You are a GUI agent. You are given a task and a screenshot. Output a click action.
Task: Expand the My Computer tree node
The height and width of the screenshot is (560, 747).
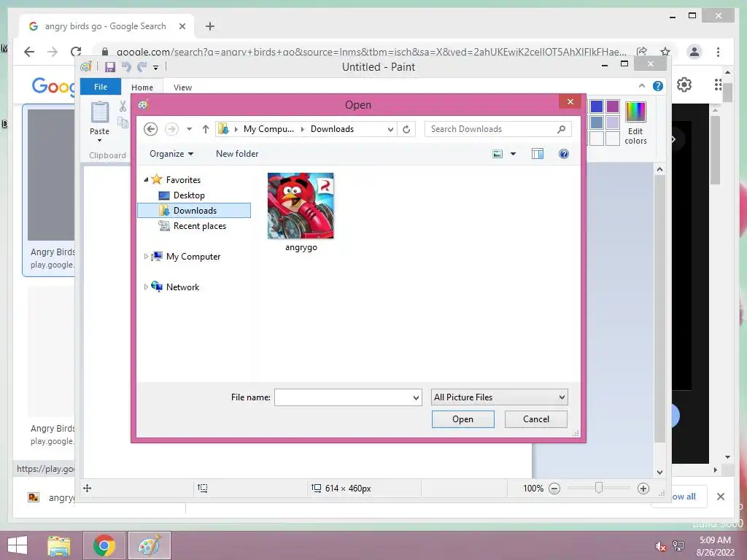[x=146, y=256]
